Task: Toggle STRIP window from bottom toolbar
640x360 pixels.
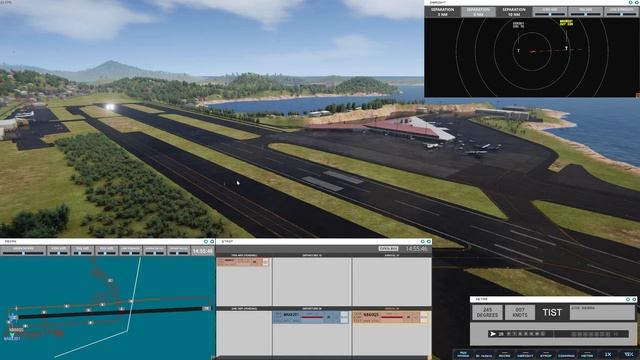Action: tap(546, 355)
